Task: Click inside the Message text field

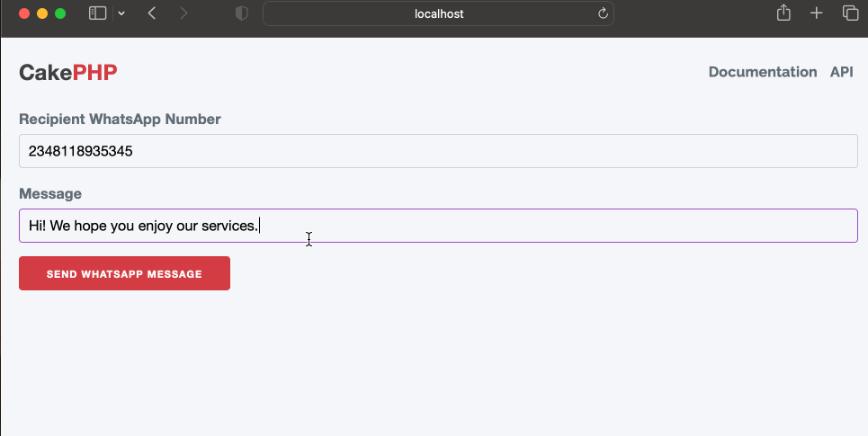Action: pos(438,226)
